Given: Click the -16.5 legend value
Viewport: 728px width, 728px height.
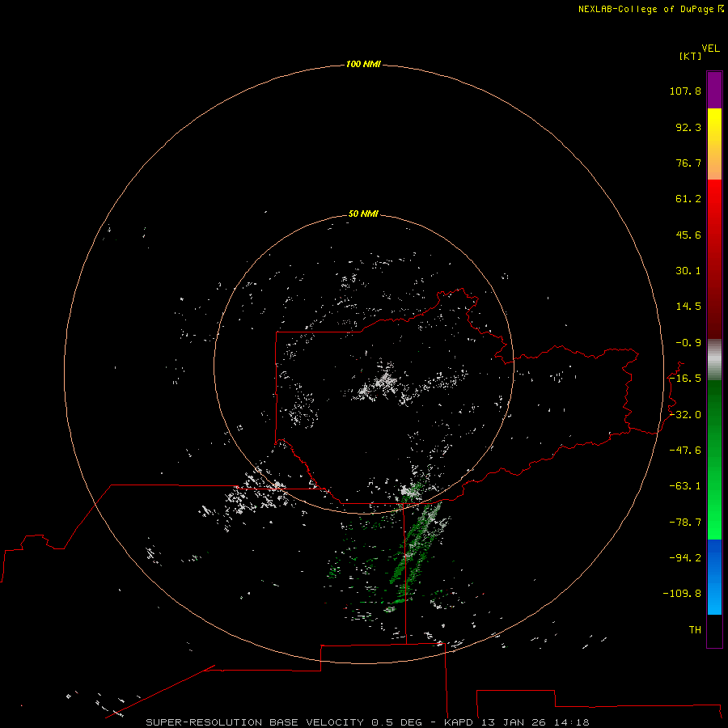Looking at the screenshot, I should click(x=685, y=379).
